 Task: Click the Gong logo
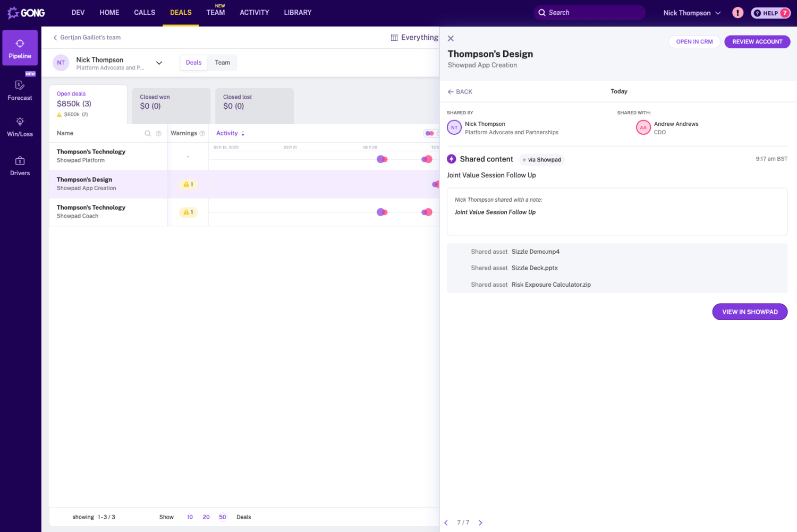click(26, 13)
